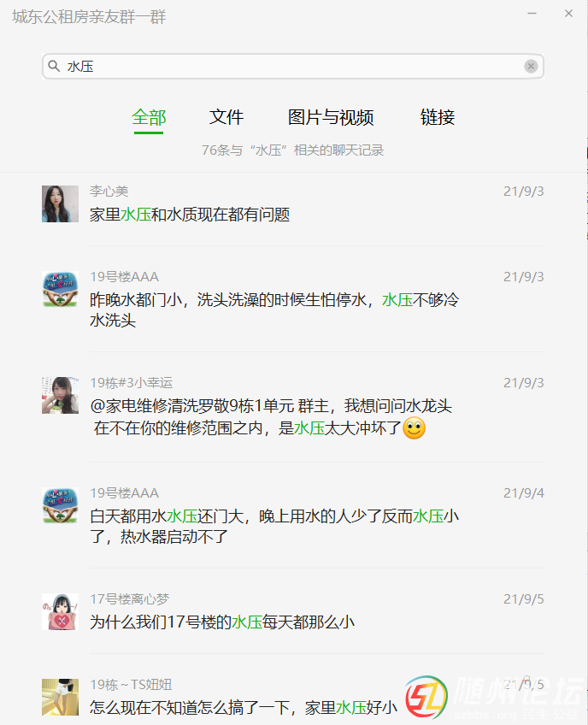Go to 为什么我们17号楼的水压 message
The width and height of the screenshot is (588, 725).
point(222,622)
